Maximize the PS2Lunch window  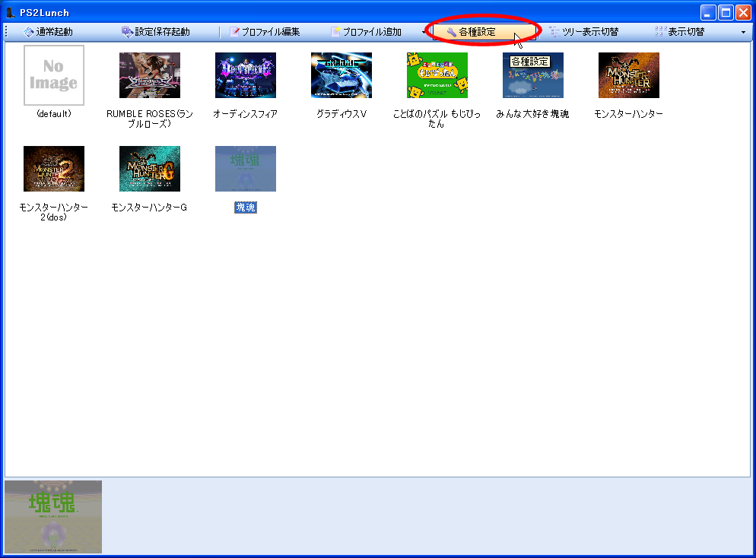pyautogui.click(x=726, y=12)
